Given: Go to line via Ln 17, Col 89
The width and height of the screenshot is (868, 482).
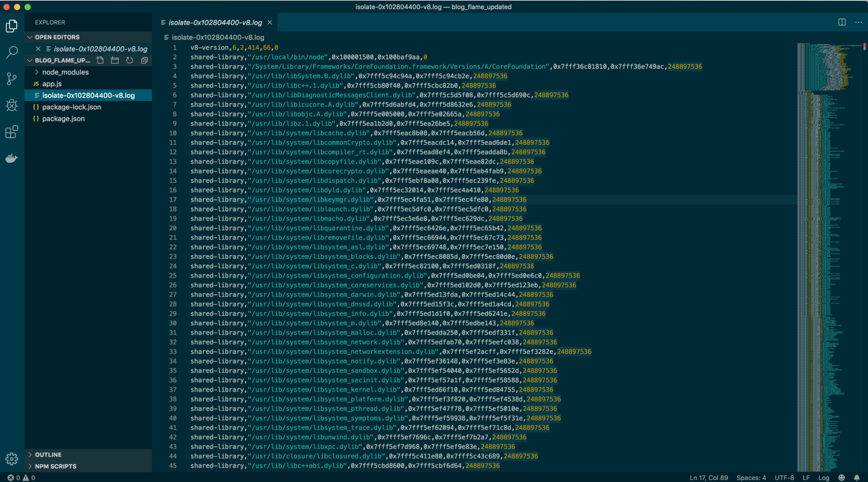Looking at the screenshot, I should click(x=709, y=478).
